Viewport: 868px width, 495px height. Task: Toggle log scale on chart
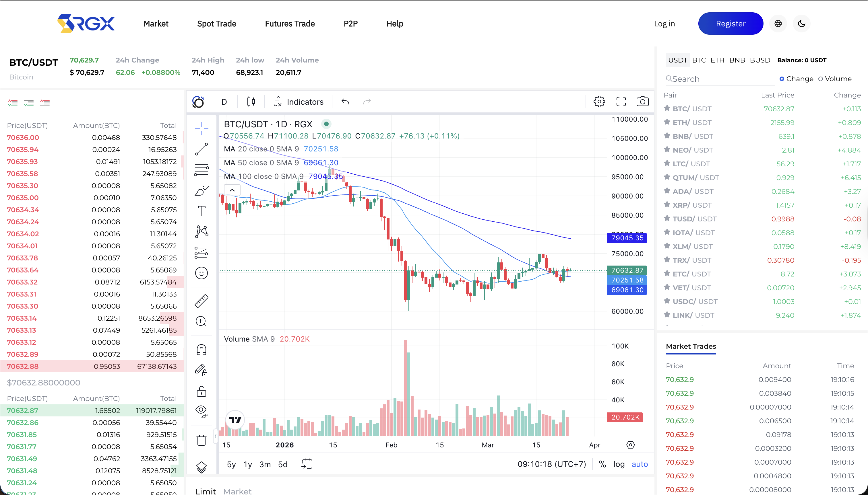click(619, 464)
